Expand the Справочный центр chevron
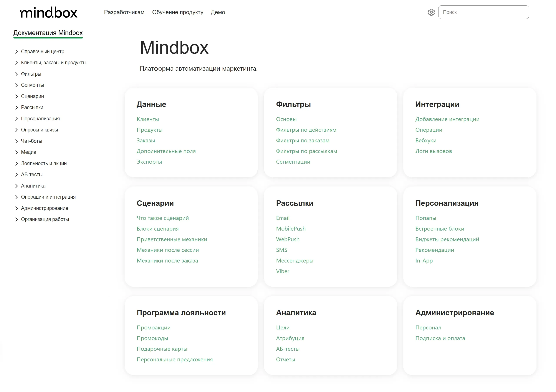Screen dimensions: 556x392 [x=17, y=51]
